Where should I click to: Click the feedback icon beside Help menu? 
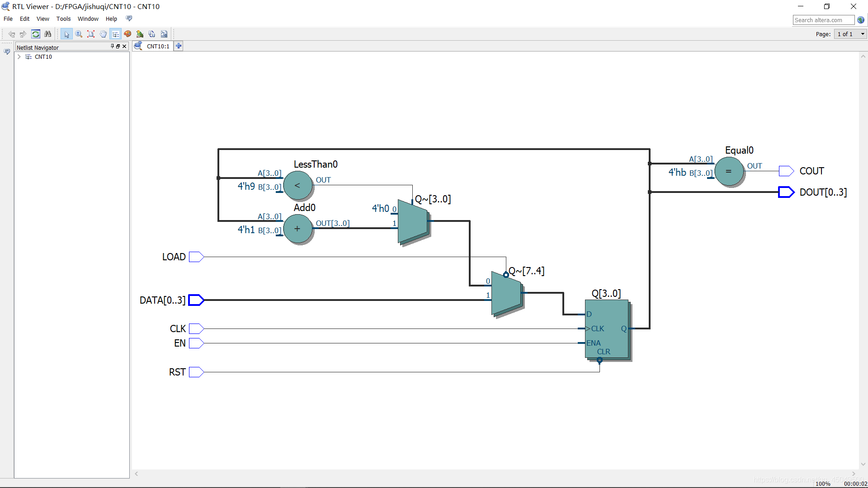[129, 19]
